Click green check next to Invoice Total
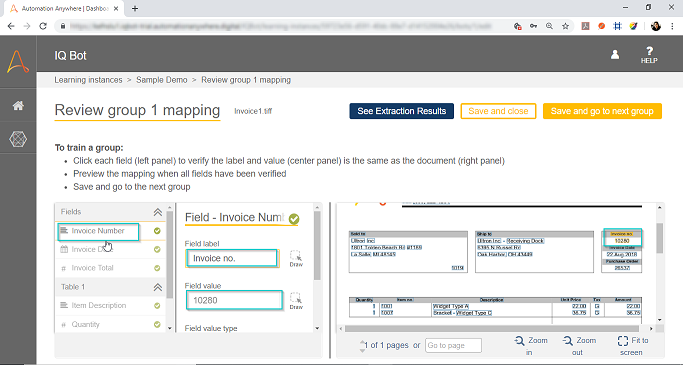Viewport: 683px width, 365px height. (x=157, y=268)
